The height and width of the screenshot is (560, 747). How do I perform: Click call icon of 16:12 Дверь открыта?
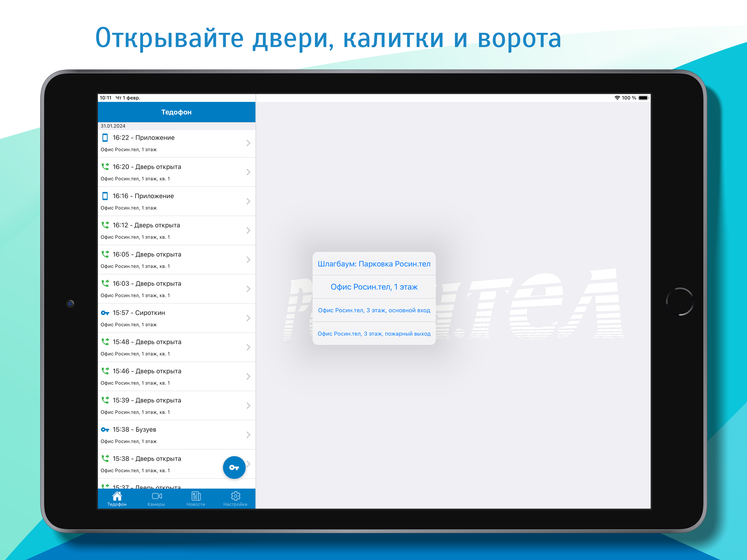[x=105, y=225]
